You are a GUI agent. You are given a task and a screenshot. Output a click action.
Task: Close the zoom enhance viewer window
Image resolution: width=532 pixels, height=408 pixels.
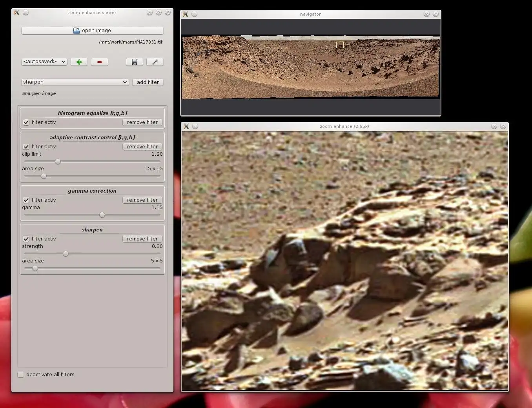click(168, 13)
